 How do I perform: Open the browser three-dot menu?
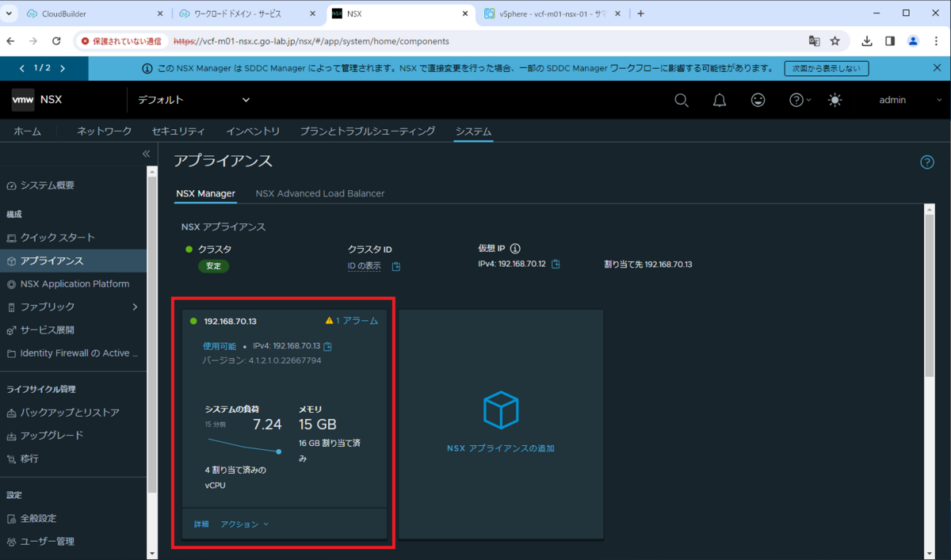(x=936, y=41)
